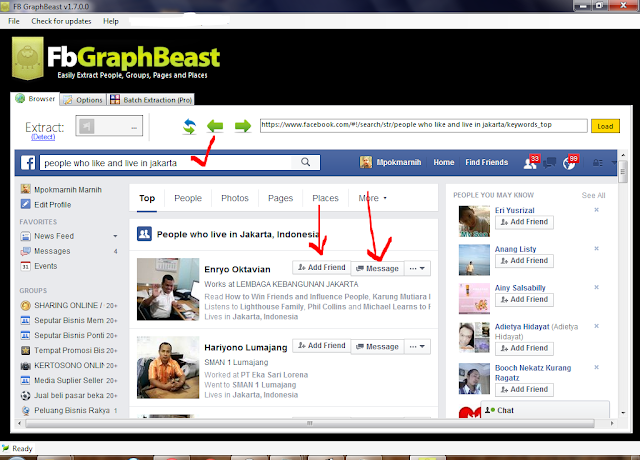Go forward with the green right arrow
This screenshot has height=460, width=640.
[243, 126]
